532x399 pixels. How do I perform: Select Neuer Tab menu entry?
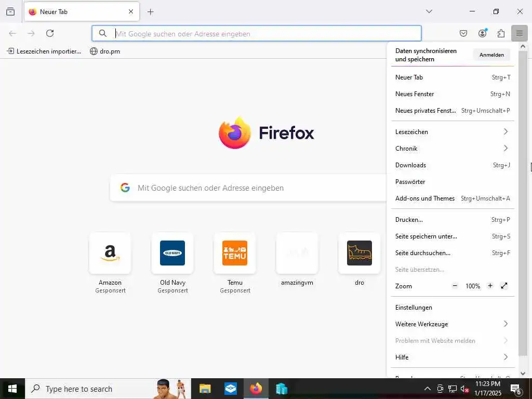coord(453,77)
